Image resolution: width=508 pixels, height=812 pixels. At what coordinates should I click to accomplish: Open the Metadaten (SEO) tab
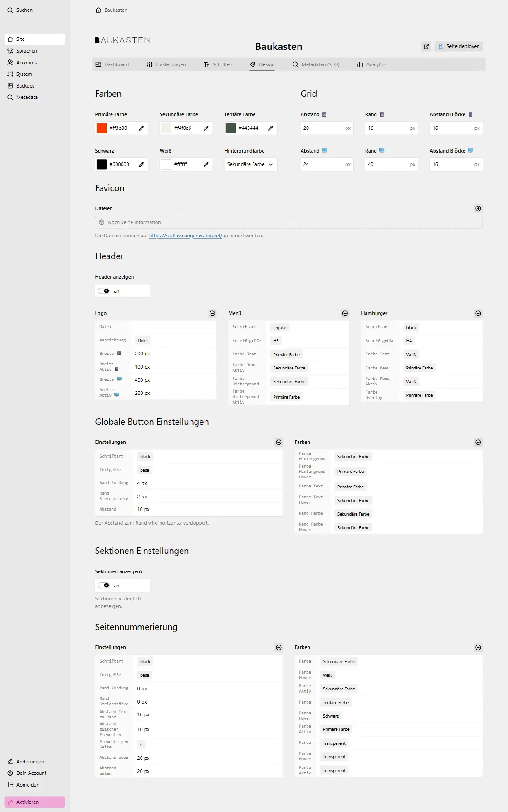(x=316, y=64)
